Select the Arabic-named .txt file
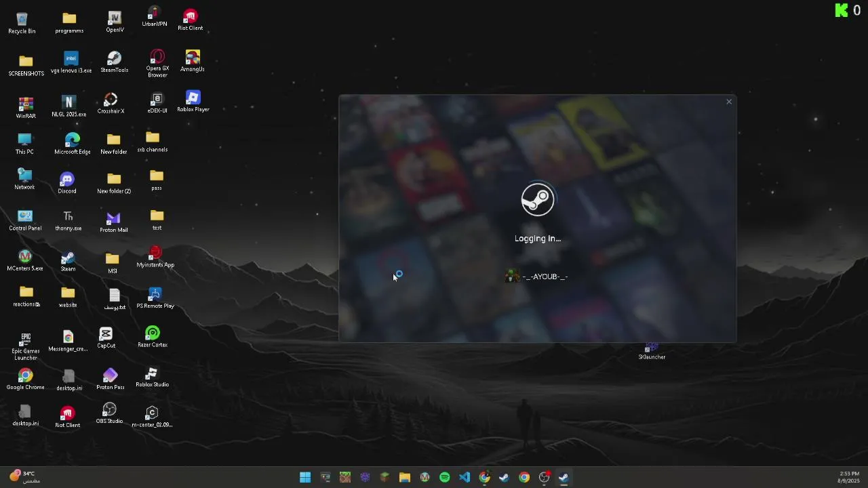This screenshot has width=868, height=488. [x=115, y=300]
